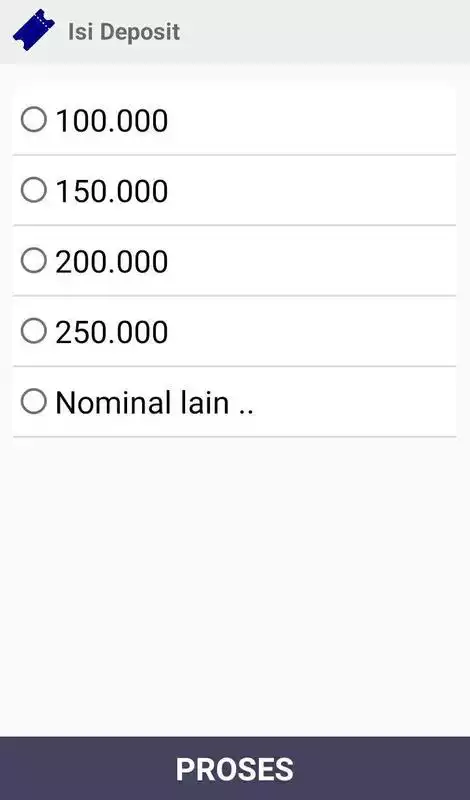The width and height of the screenshot is (470, 800).
Task: Tap blank space in the 150.000 row
Action: [x=311, y=190]
